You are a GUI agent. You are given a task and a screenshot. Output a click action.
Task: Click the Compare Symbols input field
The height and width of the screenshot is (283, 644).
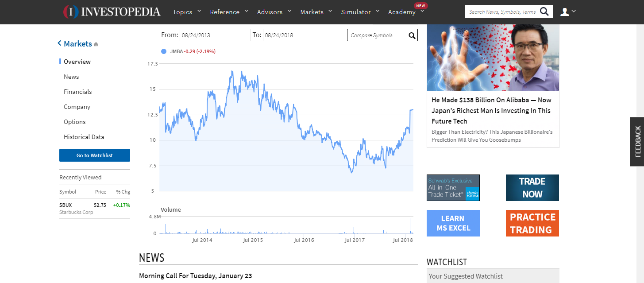tap(382, 35)
